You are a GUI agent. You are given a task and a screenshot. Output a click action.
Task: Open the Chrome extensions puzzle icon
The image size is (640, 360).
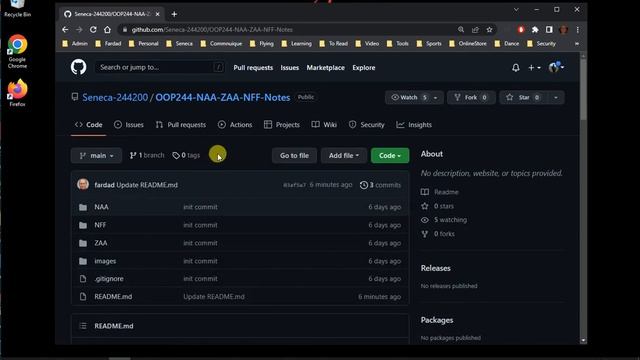tap(535, 30)
